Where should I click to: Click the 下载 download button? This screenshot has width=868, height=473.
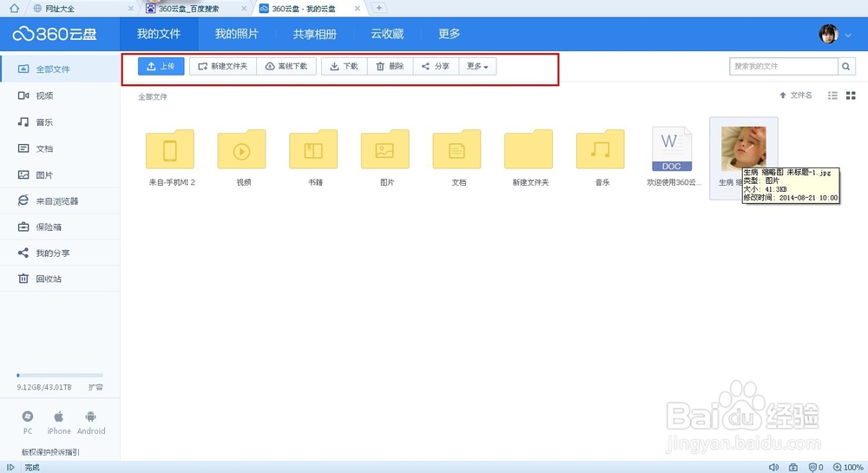[345, 66]
